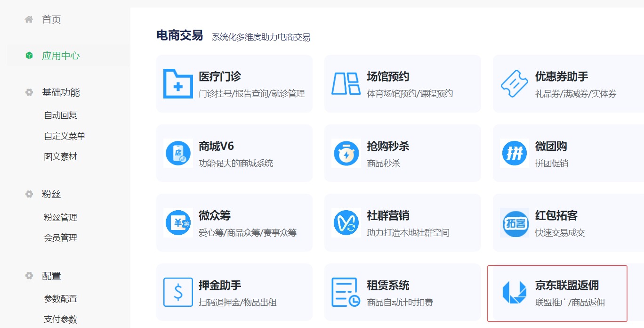Image resolution: width=644 pixels, height=328 pixels.
Task: Click the description 爱心筹/商品众筹/赛事众筹
Action: pos(248,233)
